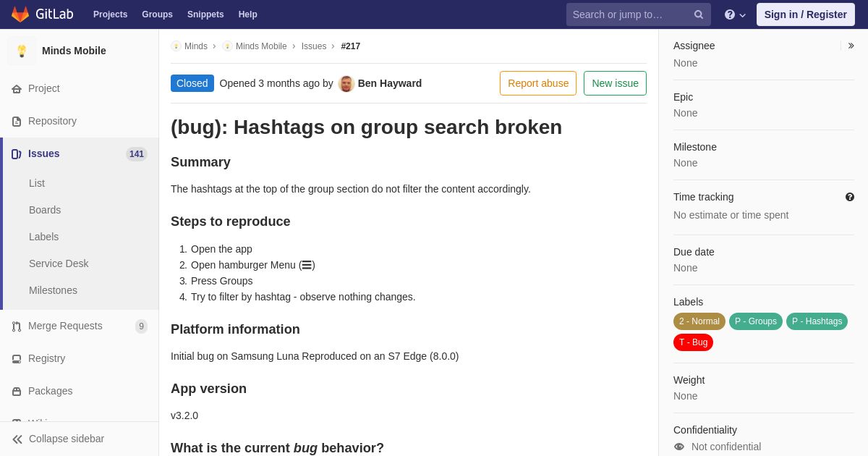Click the Registry icon in sidebar

point(17,359)
